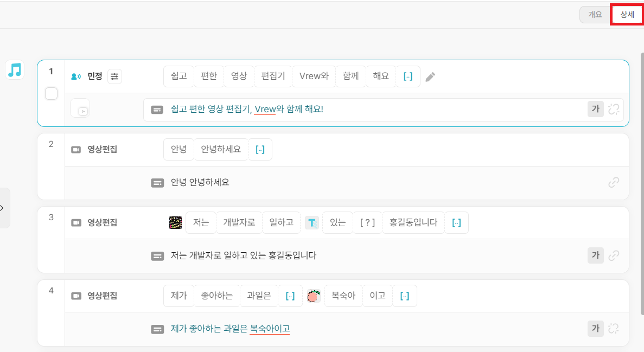This screenshot has width=644, height=352.
Task: Toggle the link icon in clip 2 subtitle
Action: click(x=614, y=182)
